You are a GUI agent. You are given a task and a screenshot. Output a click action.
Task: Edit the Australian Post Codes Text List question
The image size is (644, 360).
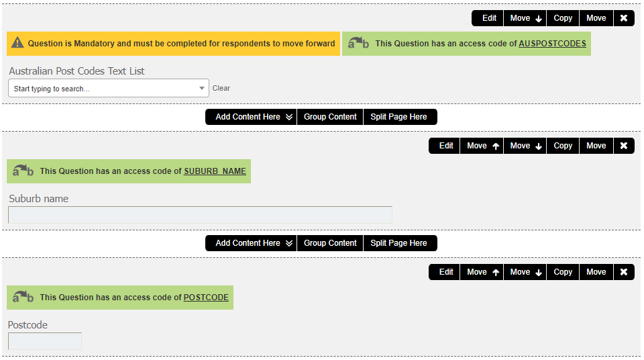pos(488,18)
